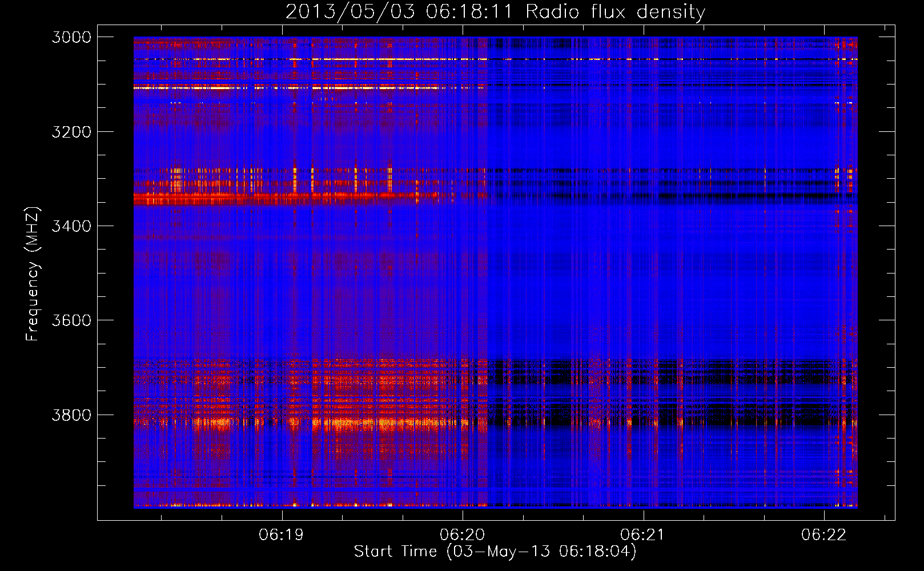Click the '06:20' time axis label

tap(462, 535)
